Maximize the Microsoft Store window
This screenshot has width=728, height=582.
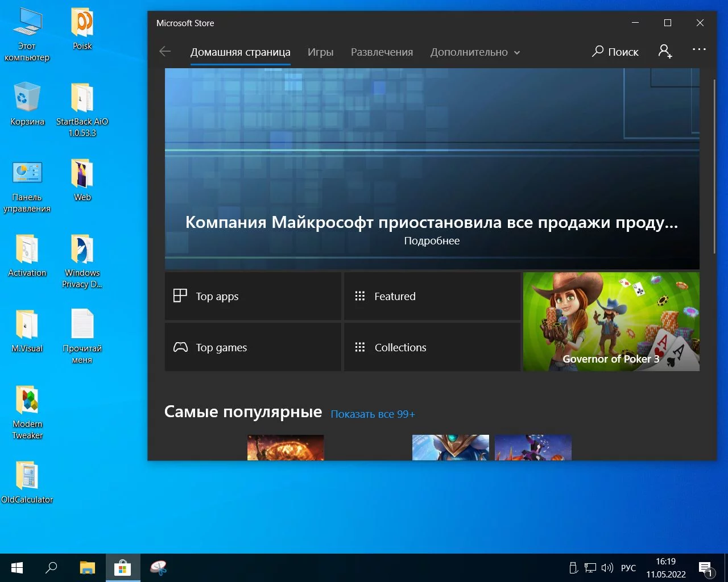pyautogui.click(x=668, y=23)
